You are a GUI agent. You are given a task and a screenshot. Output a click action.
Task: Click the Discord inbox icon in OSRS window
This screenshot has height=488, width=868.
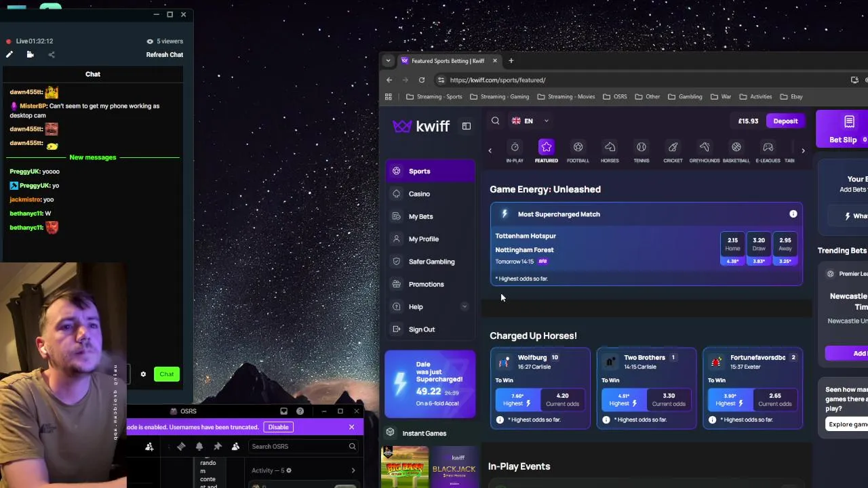coord(283,411)
